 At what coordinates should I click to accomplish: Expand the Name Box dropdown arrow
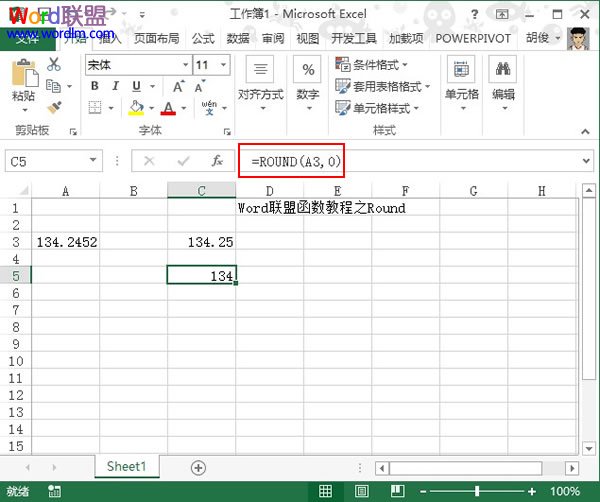point(93,160)
